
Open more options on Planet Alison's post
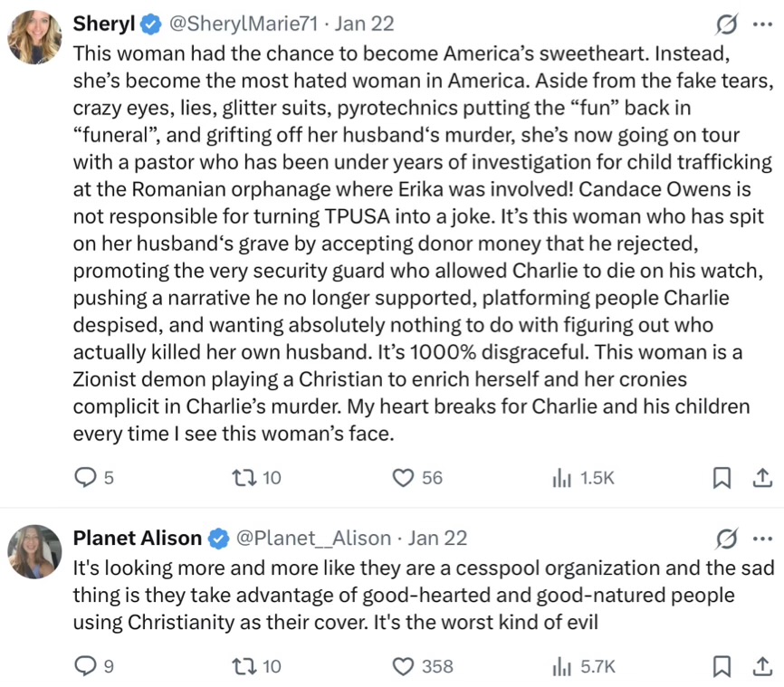coord(762,539)
